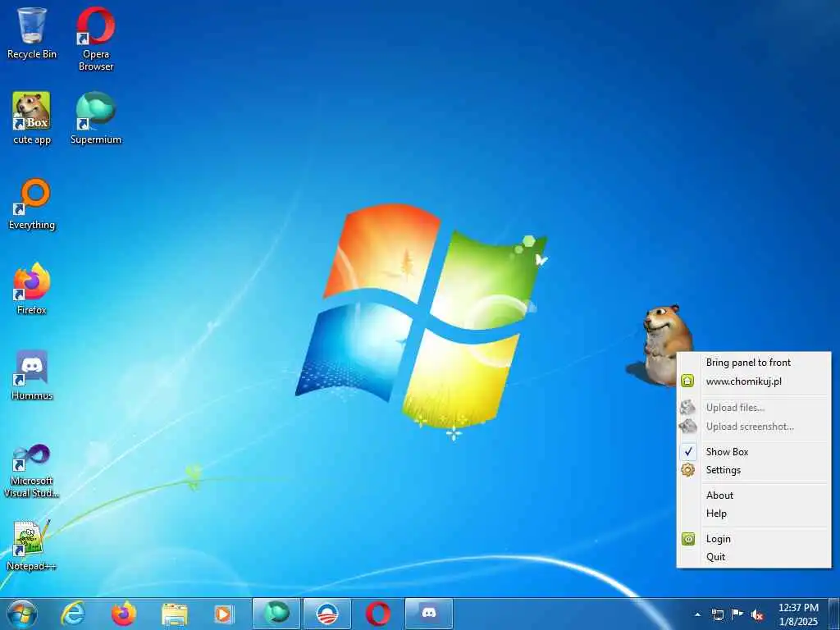Viewport: 840px width, 630px height.
Task: Click the network tray icon
Action: click(x=717, y=614)
